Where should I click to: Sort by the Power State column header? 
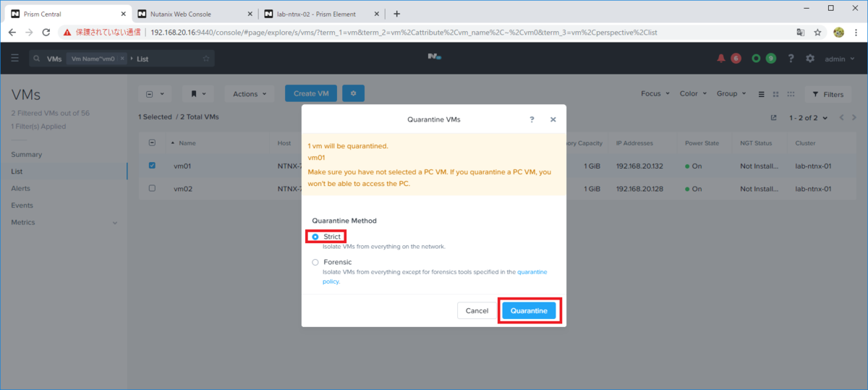point(702,143)
